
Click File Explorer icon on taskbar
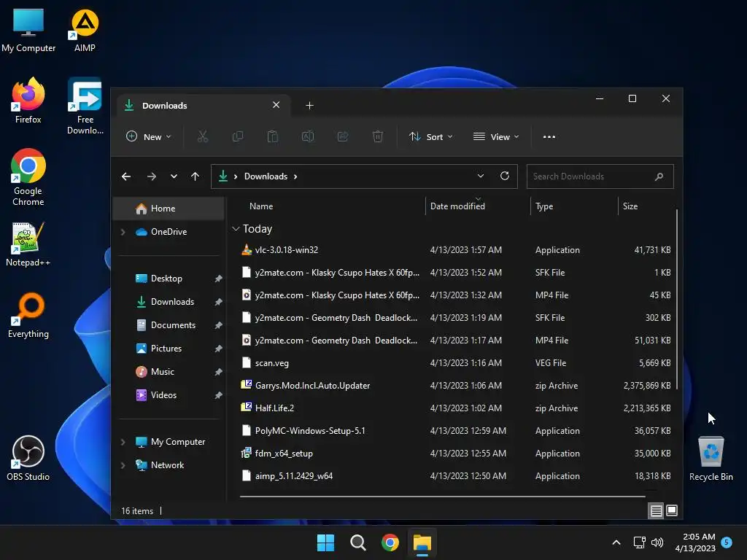(422, 543)
